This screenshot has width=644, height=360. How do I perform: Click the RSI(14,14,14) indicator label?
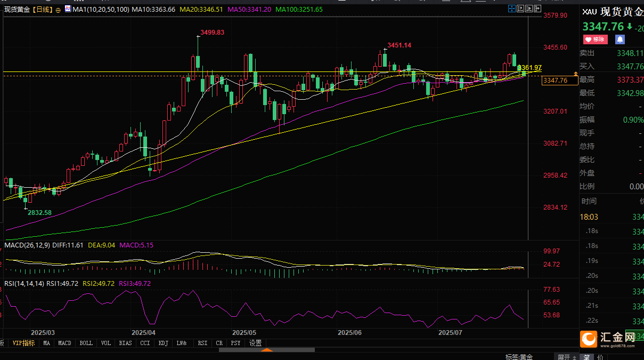(x=25, y=283)
